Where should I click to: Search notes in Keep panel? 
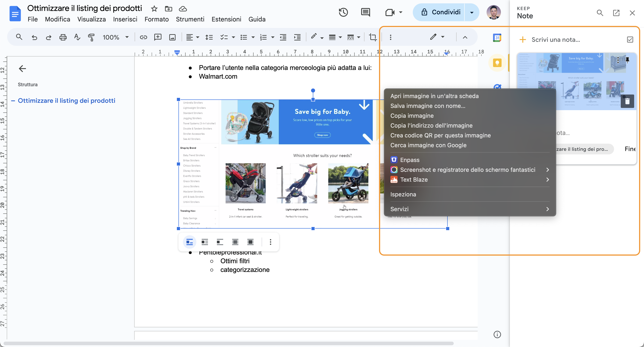pyautogui.click(x=600, y=13)
